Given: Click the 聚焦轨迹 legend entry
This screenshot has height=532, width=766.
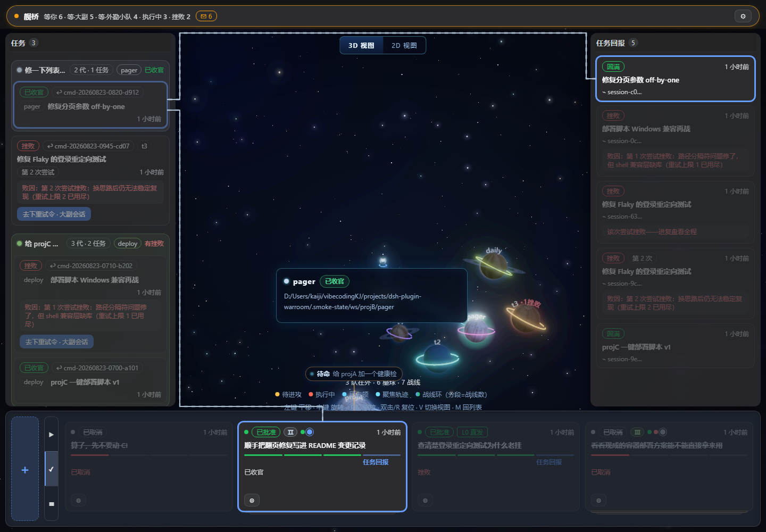Looking at the screenshot, I should point(392,394).
